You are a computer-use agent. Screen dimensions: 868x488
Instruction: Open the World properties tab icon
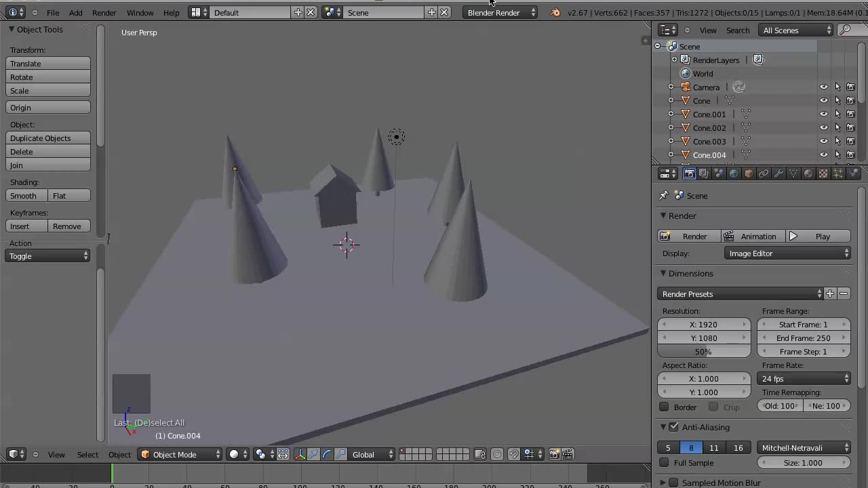[x=734, y=174]
